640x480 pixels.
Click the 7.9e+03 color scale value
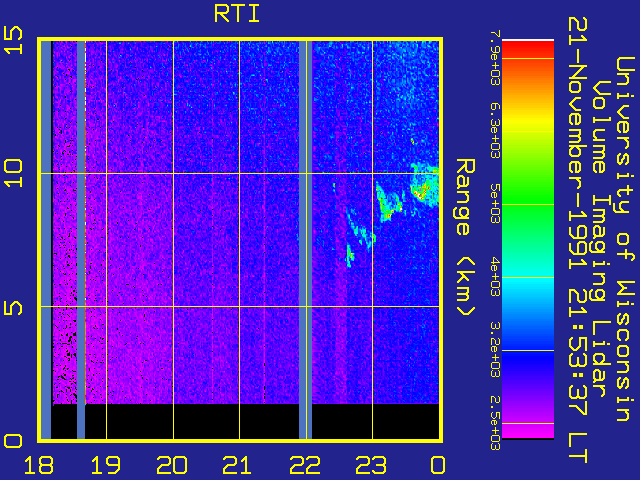[x=495, y=58]
